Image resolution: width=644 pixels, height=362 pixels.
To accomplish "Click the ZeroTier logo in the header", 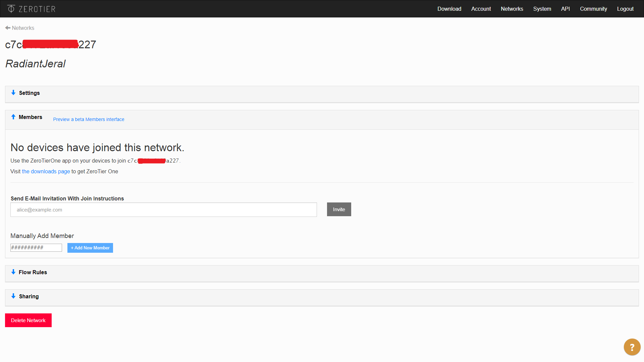I will (x=11, y=8).
